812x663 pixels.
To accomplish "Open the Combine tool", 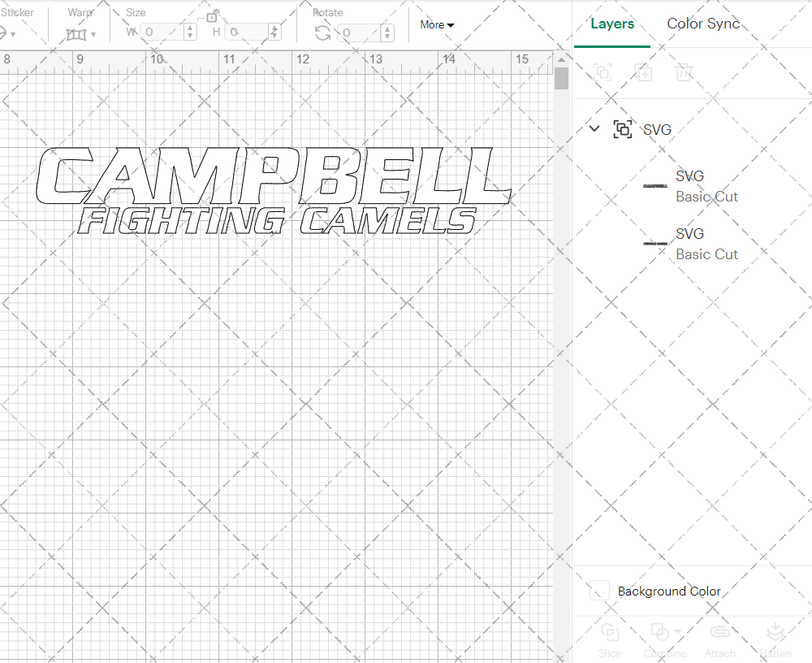I will tap(660, 633).
